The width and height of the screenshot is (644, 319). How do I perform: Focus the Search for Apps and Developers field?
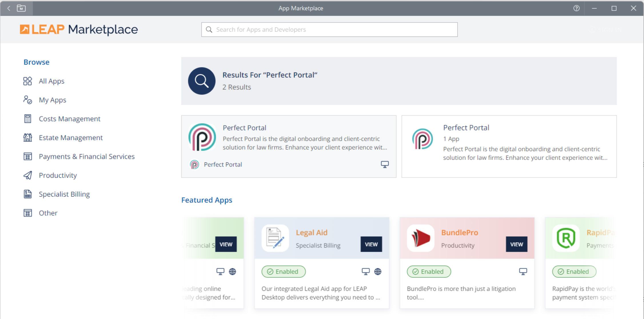329,30
